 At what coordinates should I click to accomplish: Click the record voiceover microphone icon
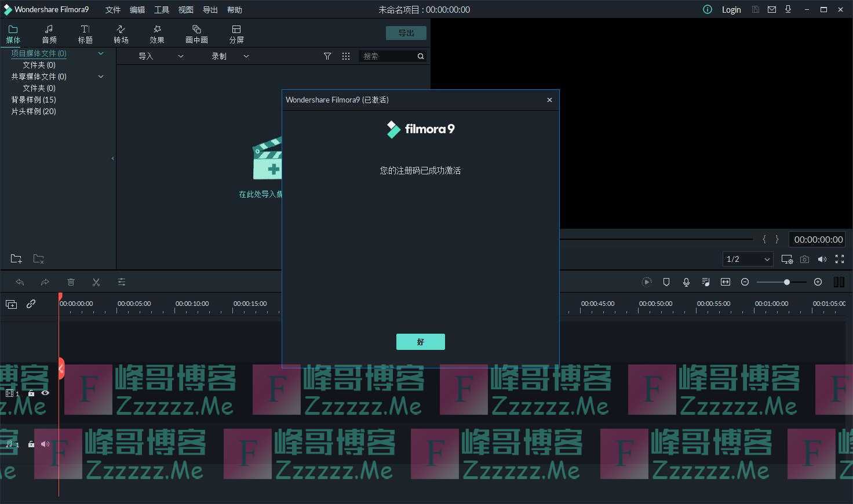click(x=686, y=282)
